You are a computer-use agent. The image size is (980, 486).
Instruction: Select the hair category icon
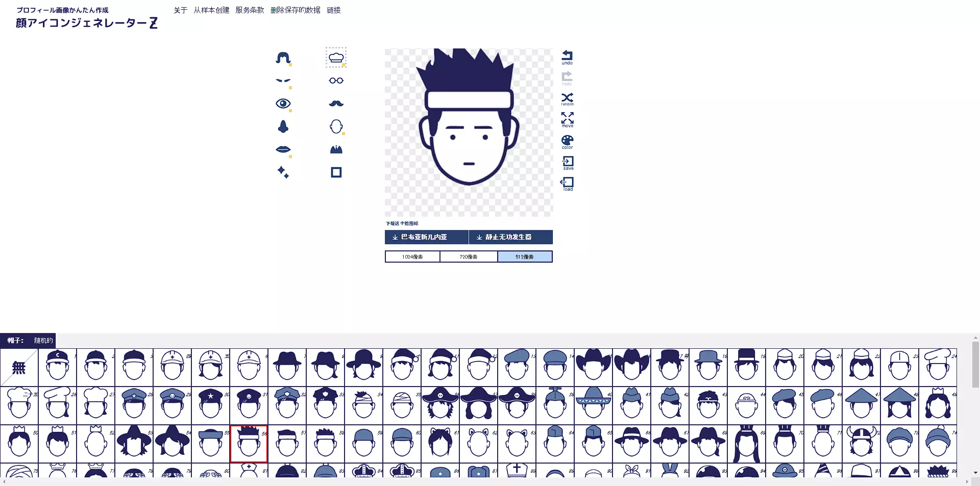(x=283, y=58)
